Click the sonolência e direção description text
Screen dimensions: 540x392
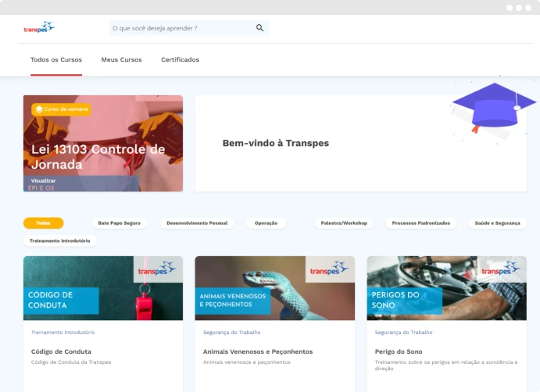click(x=446, y=365)
